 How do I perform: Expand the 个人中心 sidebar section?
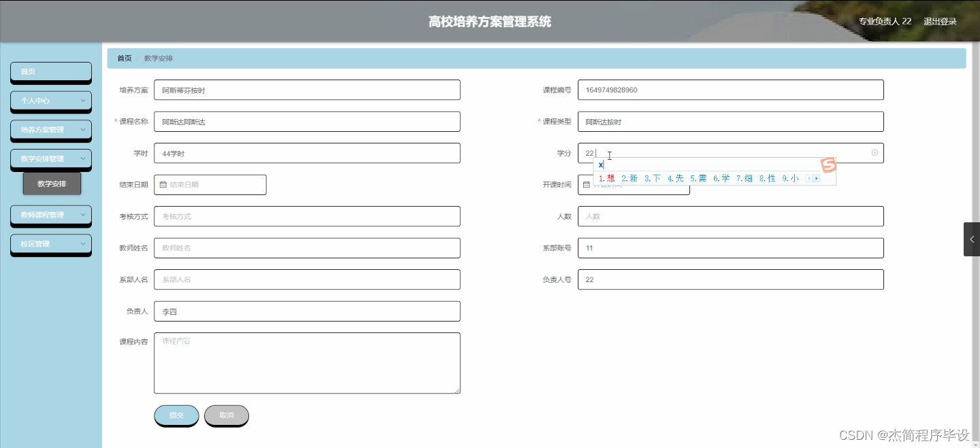coord(50,101)
